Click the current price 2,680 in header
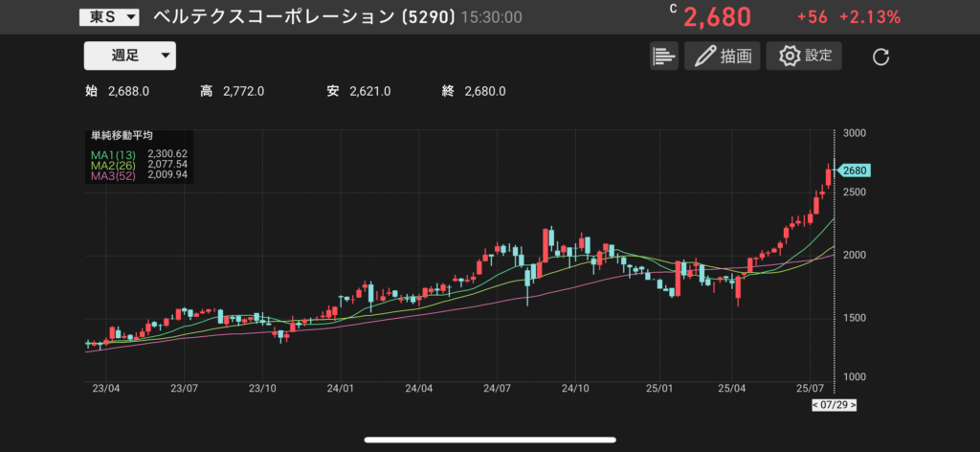 716,17
